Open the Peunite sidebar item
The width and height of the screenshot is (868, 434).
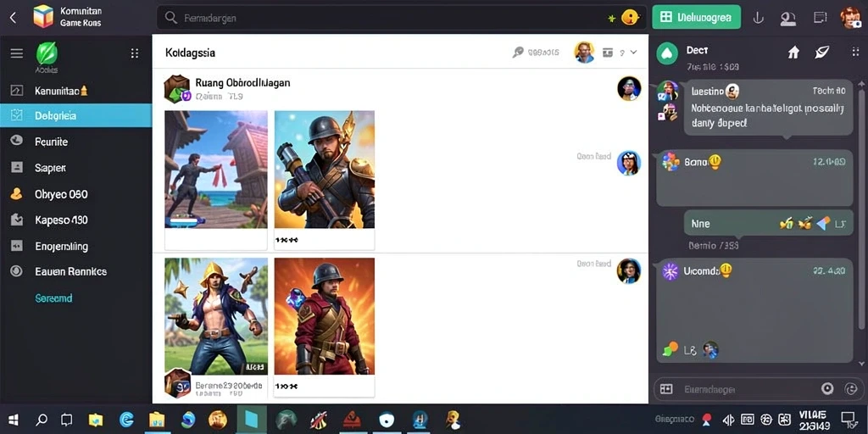[x=75, y=142]
